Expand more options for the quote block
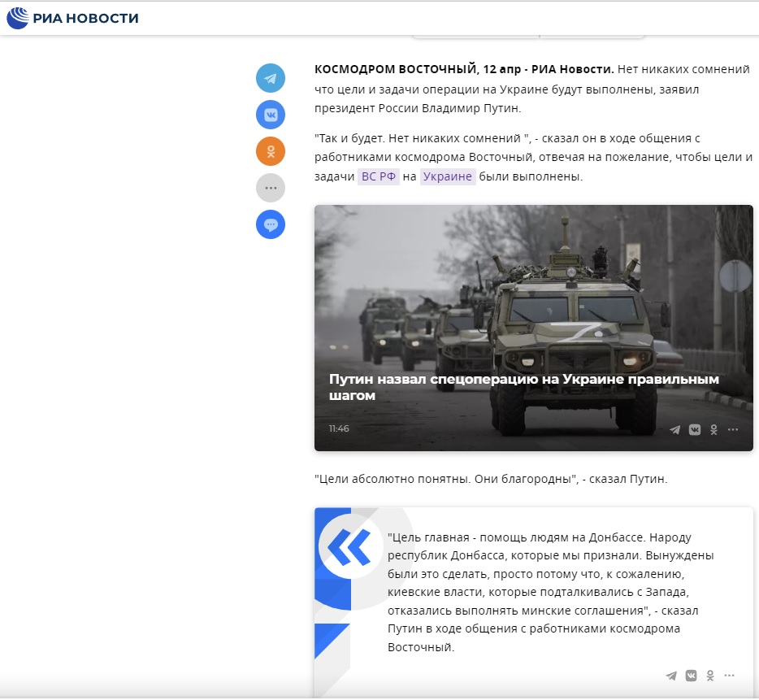 pyautogui.click(x=730, y=675)
